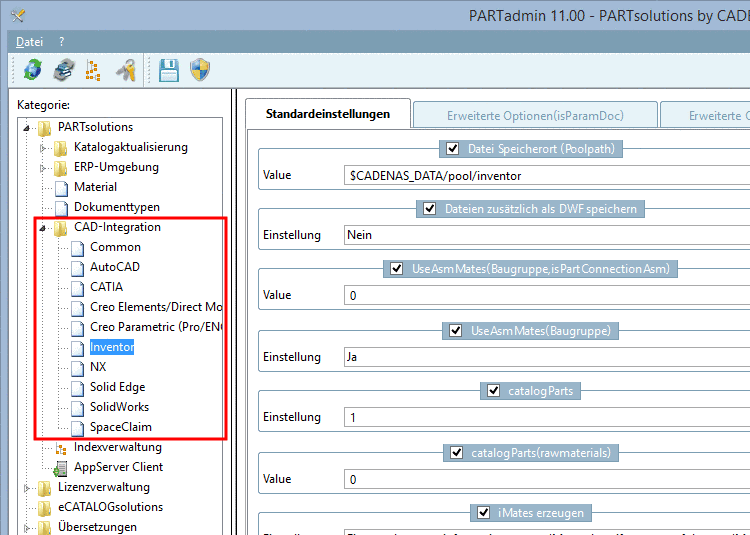Click the CATIA page icon
This screenshot has width=750, height=535.
pos(77,288)
